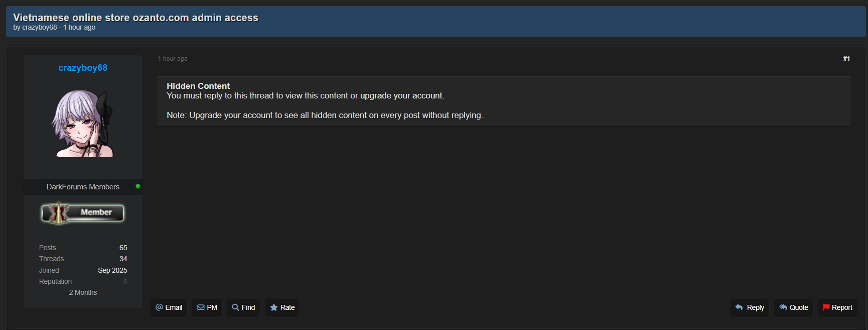Viewport: 868px width, 330px height.
Task: Rate the post using the star button
Action: [282, 307]
